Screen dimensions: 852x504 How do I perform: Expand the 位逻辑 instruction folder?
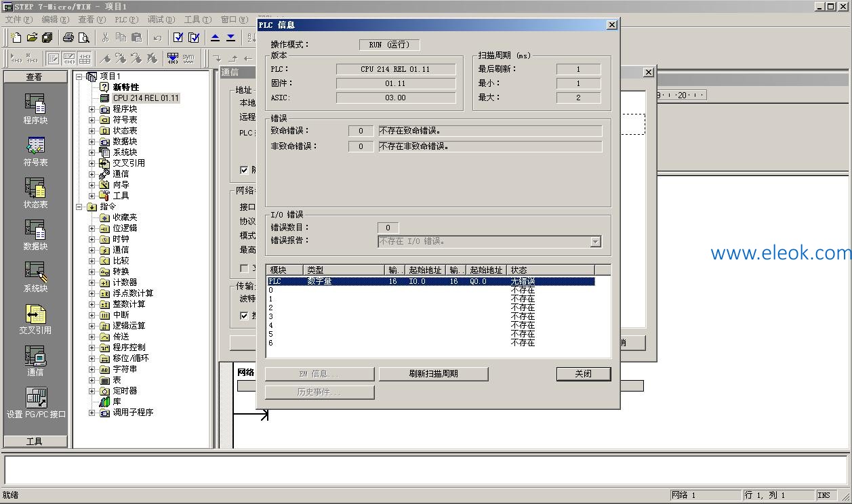92,228
